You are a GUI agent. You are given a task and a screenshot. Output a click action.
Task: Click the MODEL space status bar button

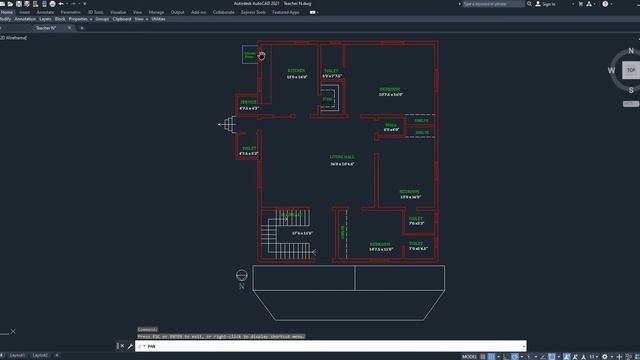pos(469,357)
